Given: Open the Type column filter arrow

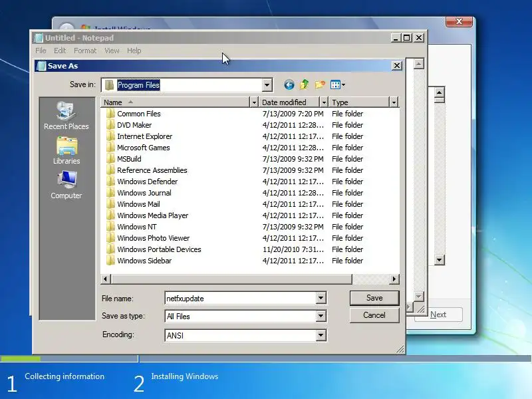Looking at the screenshot, I should tap(394, 102).
